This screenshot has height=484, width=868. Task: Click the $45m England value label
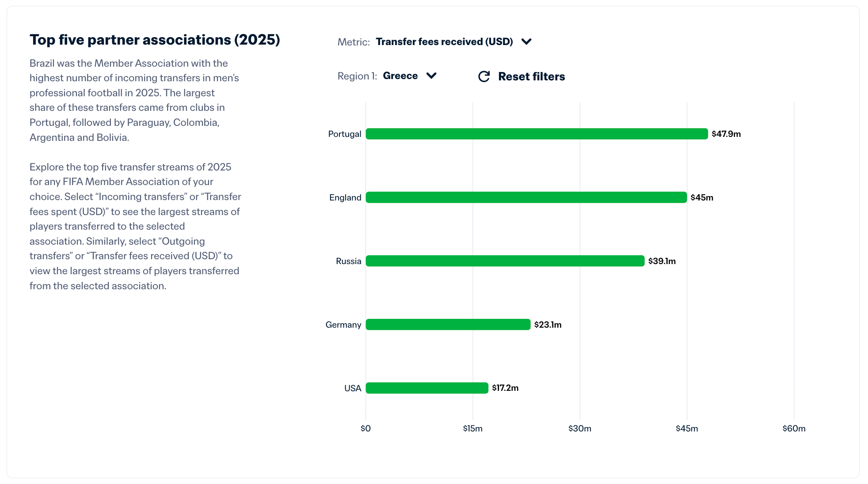pos(701,197)
